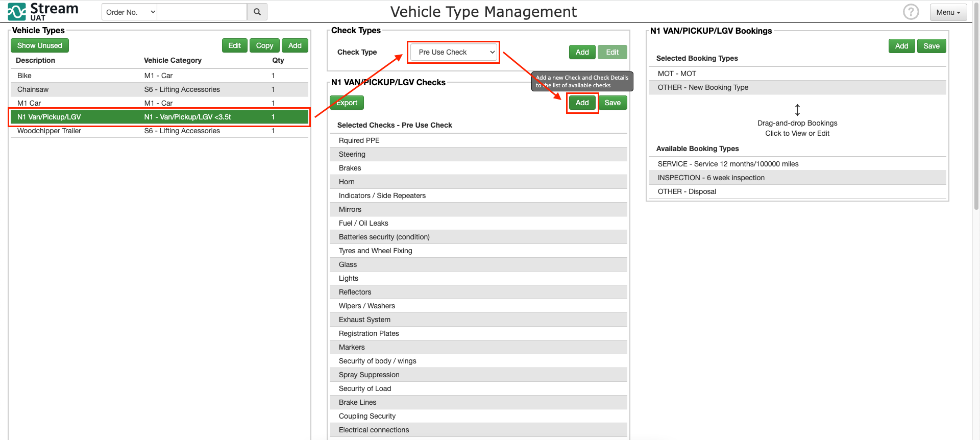
Task: Add a new booking type
Action: point(901,46)
